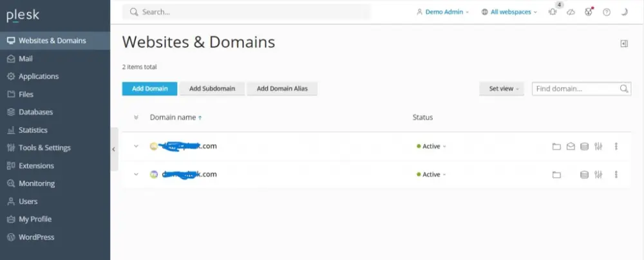This screenshot has height=260, width=644.
Task: Open three-dot menu for the second domain
Action: coord(616,174)
